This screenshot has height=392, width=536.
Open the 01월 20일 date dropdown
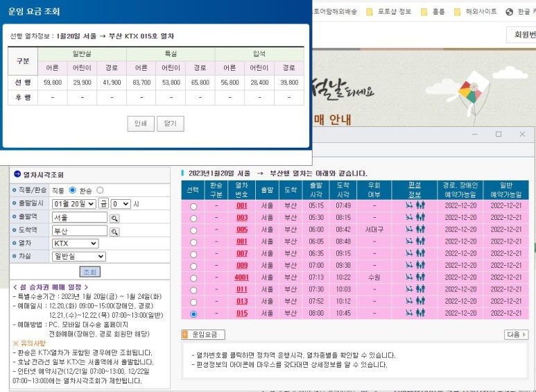click(74, 204)
